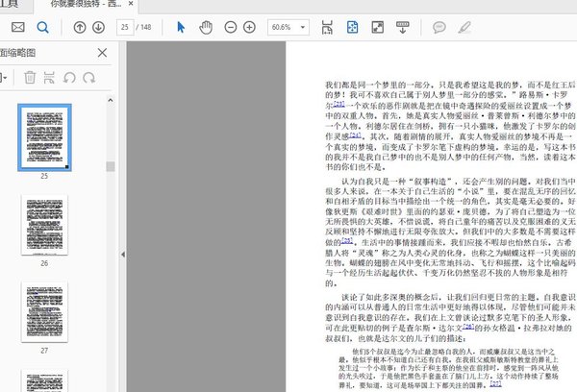The image size is (577, 392).
Task: Zoom out using the minus button
Action: [x=230, y=28]
